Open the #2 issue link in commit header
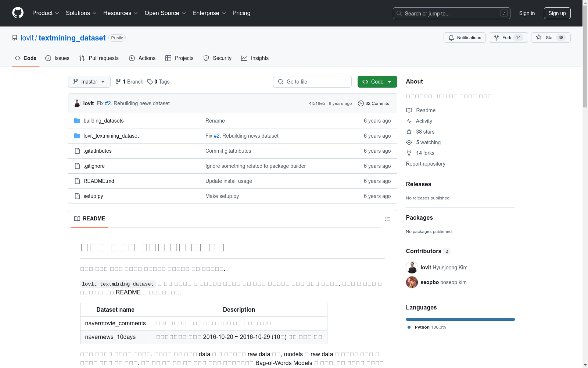This screenshot has width=588, height=368. (108, 103)
